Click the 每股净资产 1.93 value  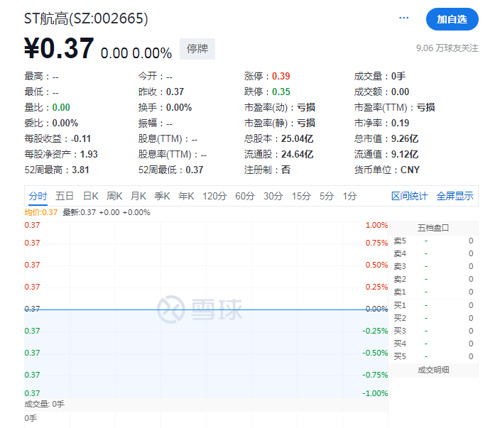[89, 154]
